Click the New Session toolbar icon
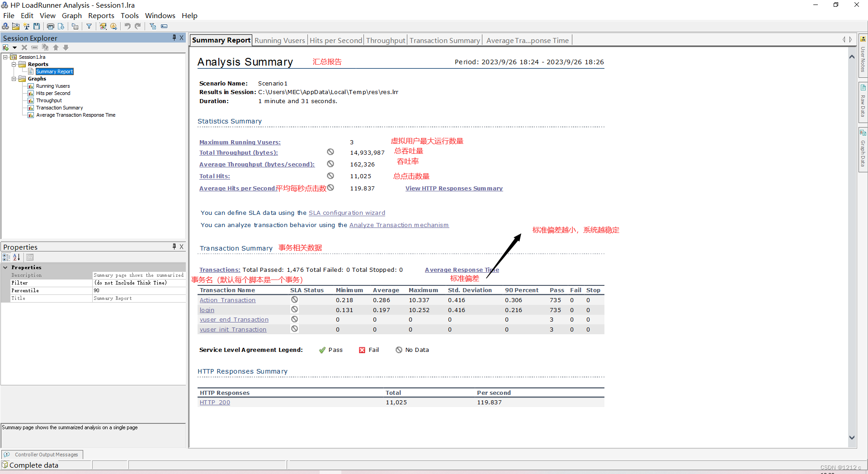 click(x=5, y=26)
